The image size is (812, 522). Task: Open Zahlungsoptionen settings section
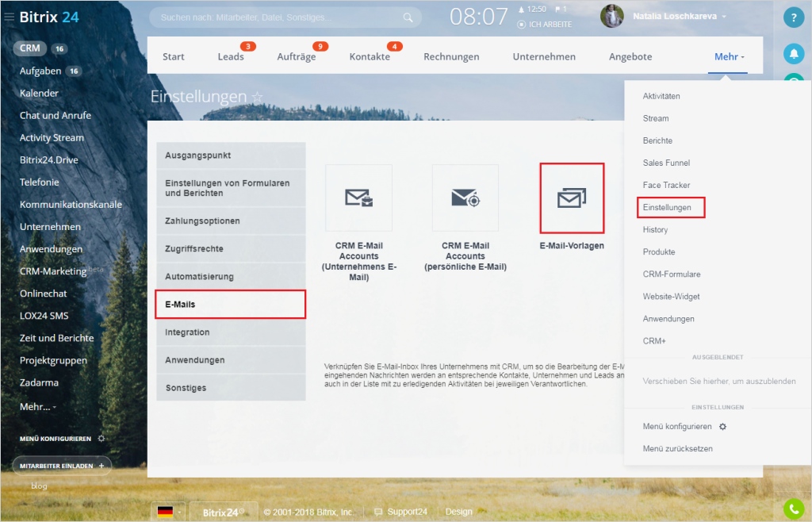pos(231,221)
